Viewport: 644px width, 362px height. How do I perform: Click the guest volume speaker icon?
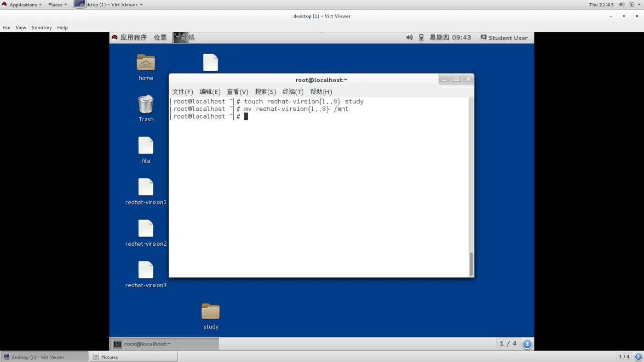tap(409, 38)
